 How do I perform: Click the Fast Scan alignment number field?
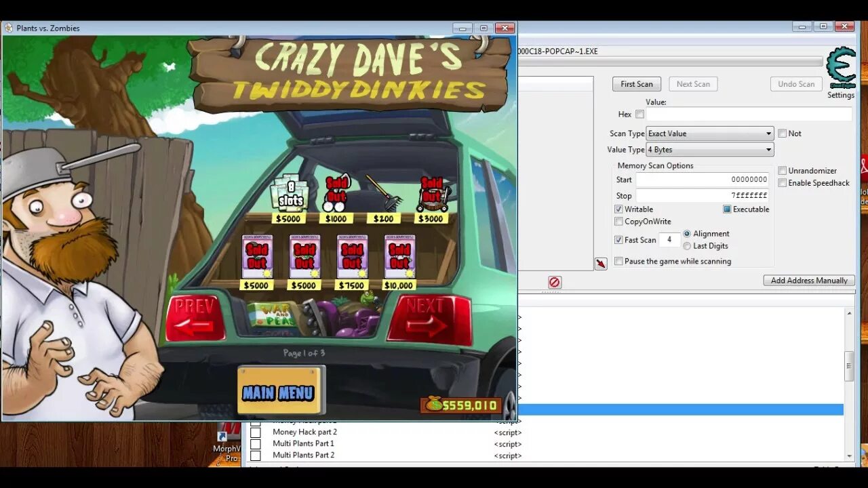669,240
